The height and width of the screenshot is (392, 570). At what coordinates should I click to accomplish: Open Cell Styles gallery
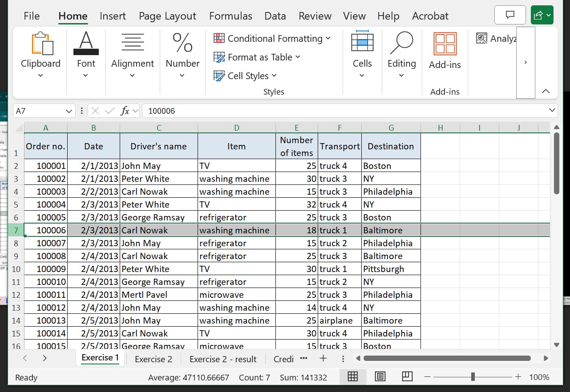[219, 76]
